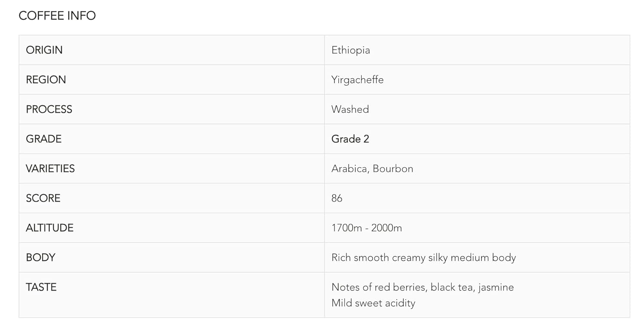
Task: Select the Ethiopia value text
Action: 350,50
